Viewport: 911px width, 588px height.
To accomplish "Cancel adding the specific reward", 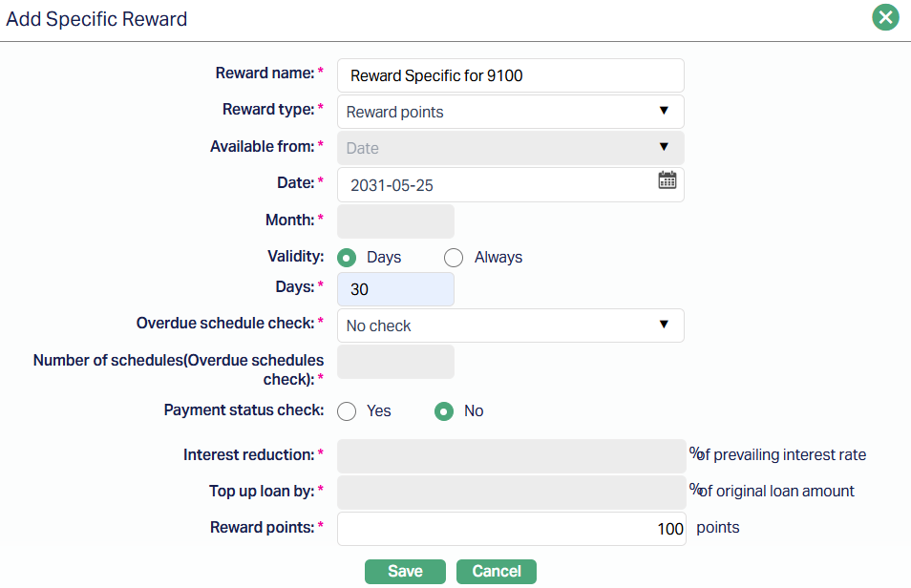I will [497, 571].
